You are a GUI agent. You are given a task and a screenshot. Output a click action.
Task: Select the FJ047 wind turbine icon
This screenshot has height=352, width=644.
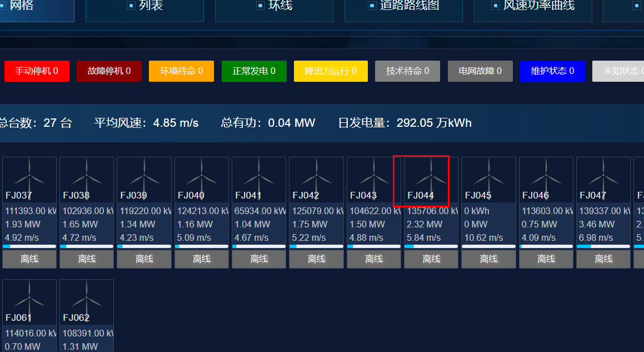603,173
